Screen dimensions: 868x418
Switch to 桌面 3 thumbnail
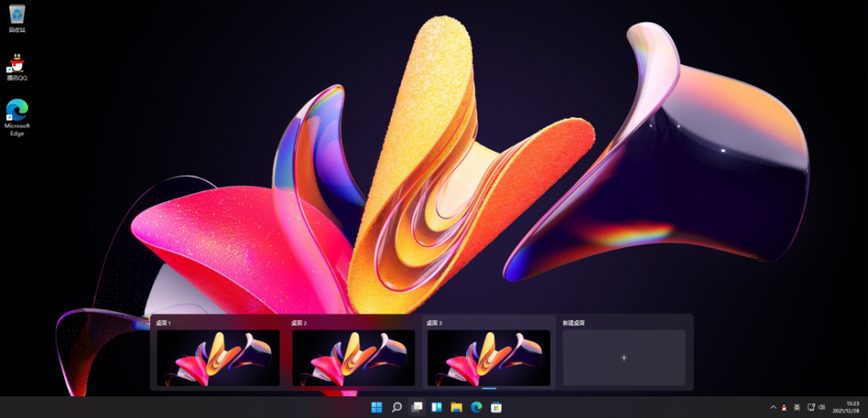[x=489, y=357]
